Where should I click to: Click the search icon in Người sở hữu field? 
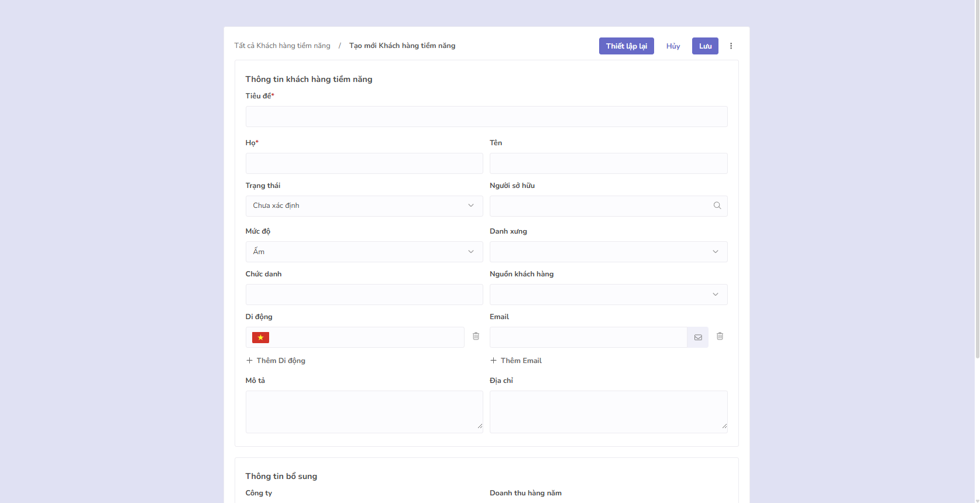tap(717, 206)
